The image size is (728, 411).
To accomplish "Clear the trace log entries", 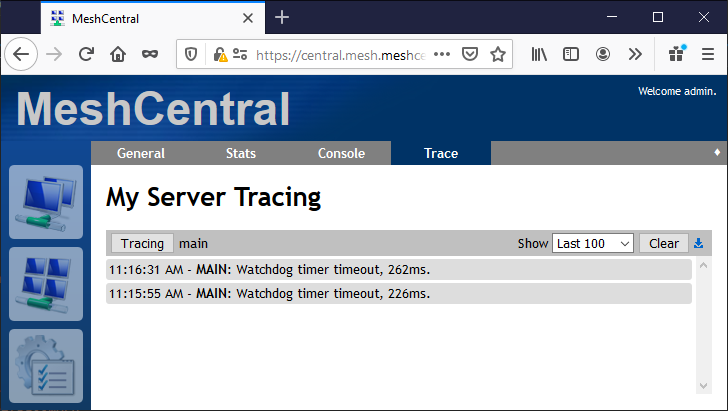I will 663,243.
